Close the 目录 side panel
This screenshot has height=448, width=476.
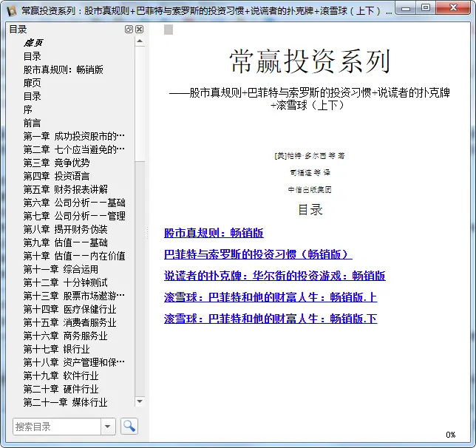[x=140, y=29]
